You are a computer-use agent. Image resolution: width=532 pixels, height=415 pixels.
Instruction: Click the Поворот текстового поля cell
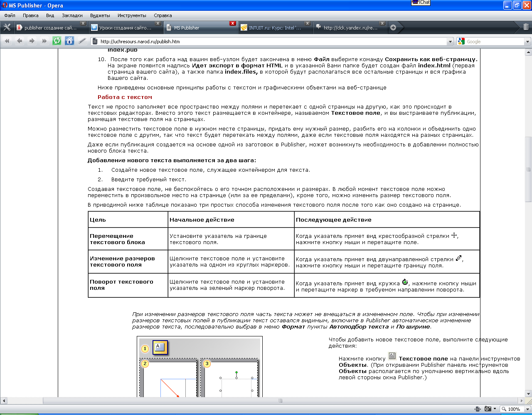[128, 285]
